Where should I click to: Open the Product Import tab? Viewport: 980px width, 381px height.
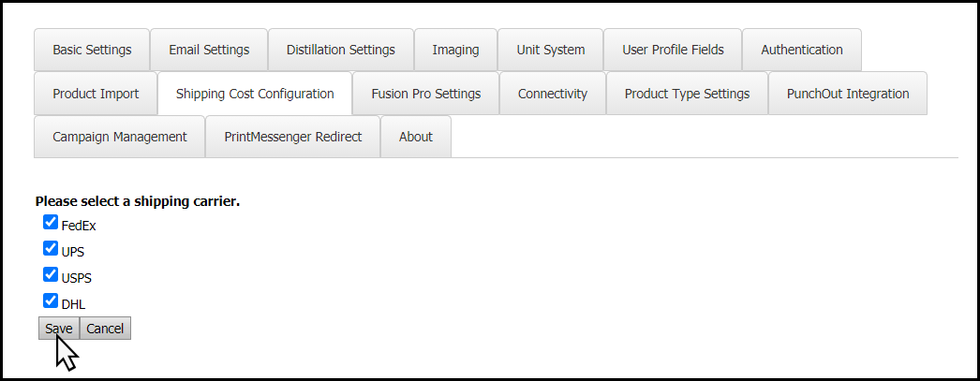(96, 94)
